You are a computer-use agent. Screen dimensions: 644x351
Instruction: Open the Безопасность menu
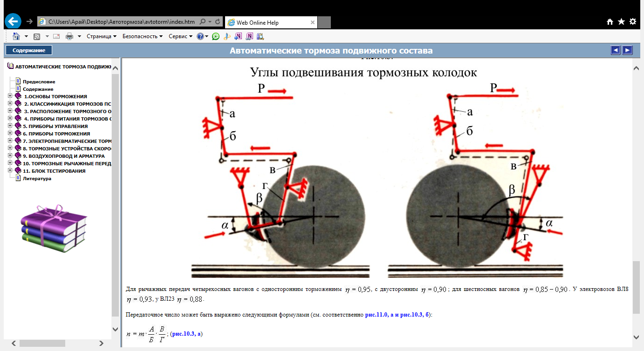(x=143, y=36)
